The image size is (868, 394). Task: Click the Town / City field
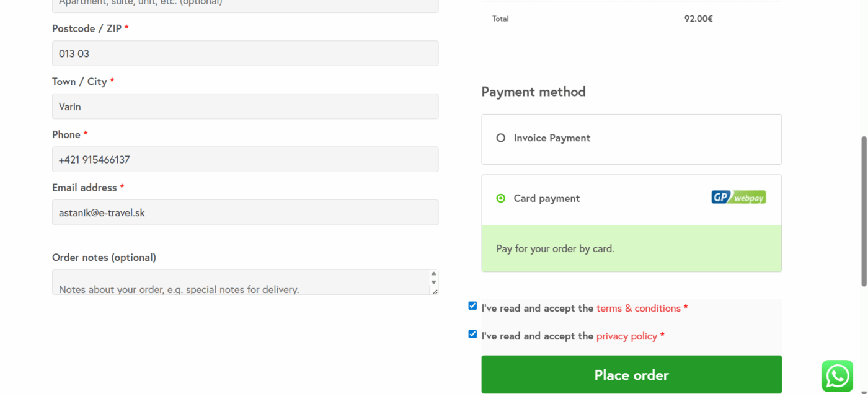pyautogui.click(x=245, y=106)
